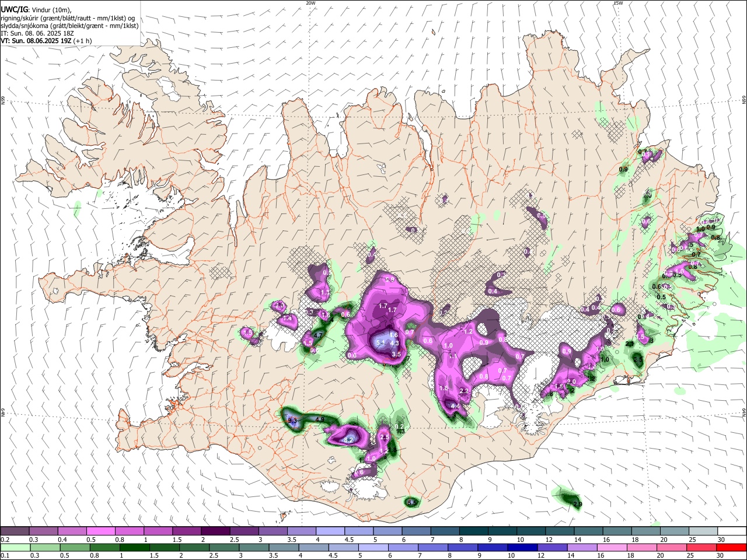Click the 4.3 precipitation value on map

click(x=395, y=344)
